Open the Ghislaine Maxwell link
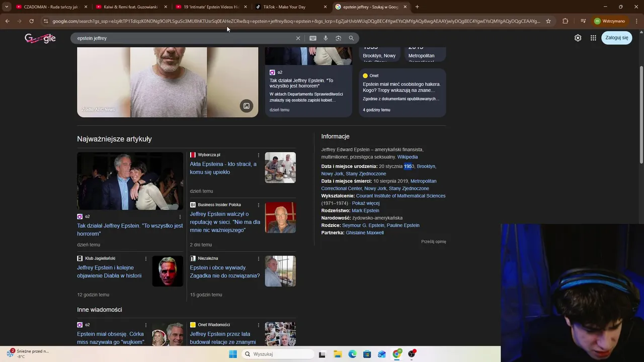 pyautogui.click(x=365, y=233)
